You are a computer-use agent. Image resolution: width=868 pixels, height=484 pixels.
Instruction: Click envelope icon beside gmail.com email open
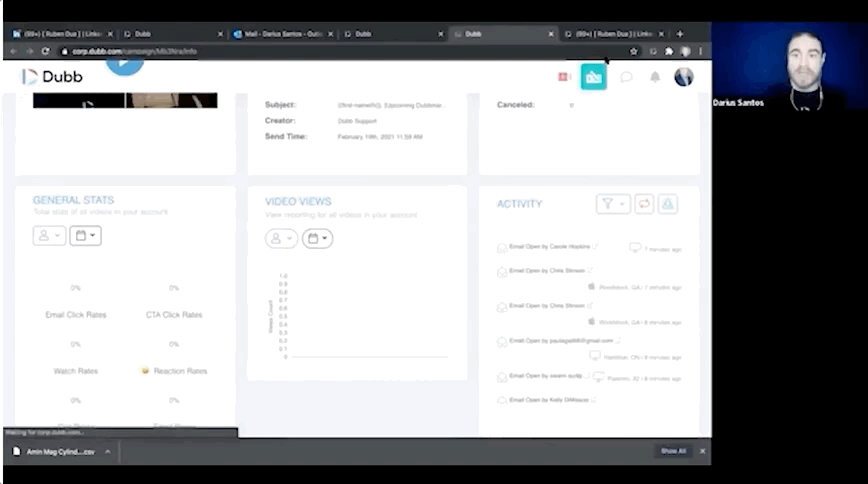pyautogui.click(x=502, y=342)
